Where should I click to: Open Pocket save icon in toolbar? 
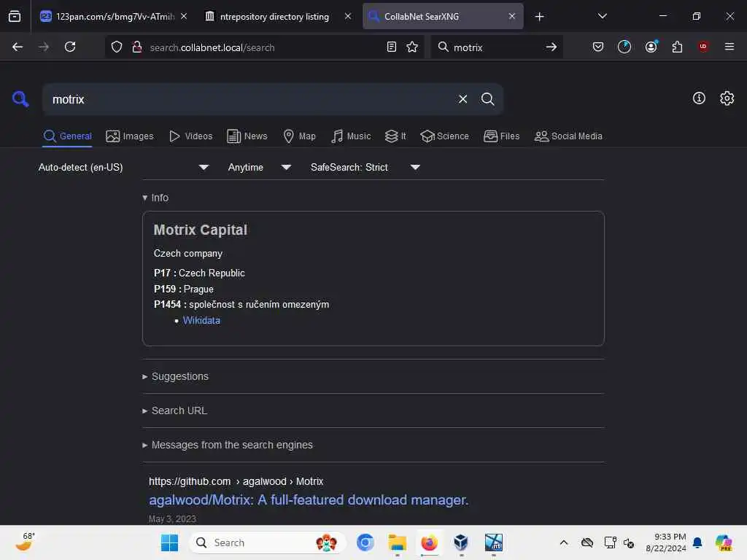point(598,47)
